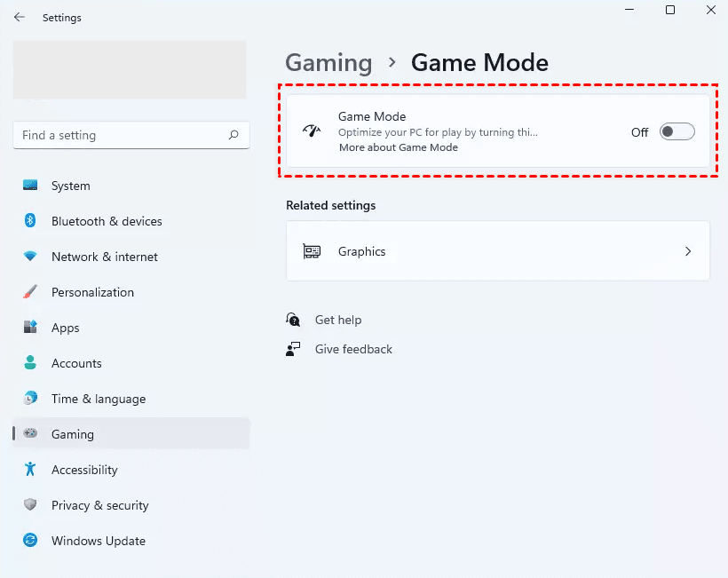Viewport: 728px width, 578px height.
Task: Click the Personalization paintbrush icon
Action: (31, 292)
